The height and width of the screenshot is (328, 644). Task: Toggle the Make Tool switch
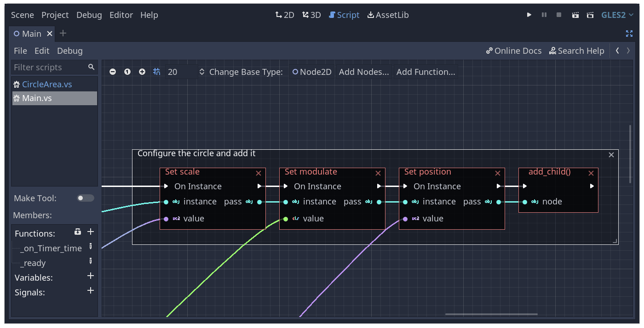(85, 198)
